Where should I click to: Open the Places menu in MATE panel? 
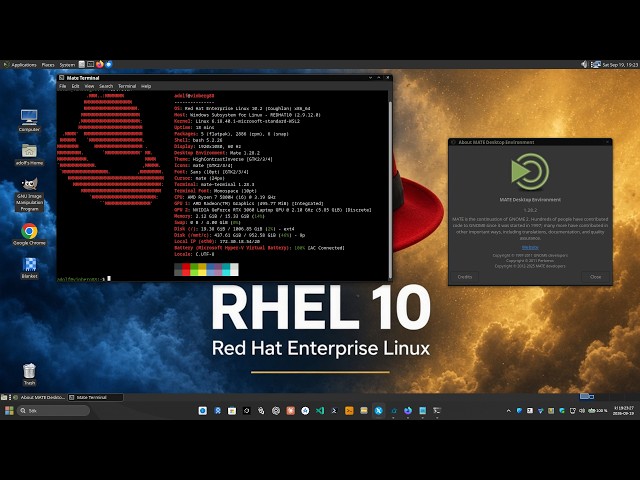click(x=48, y=64)
